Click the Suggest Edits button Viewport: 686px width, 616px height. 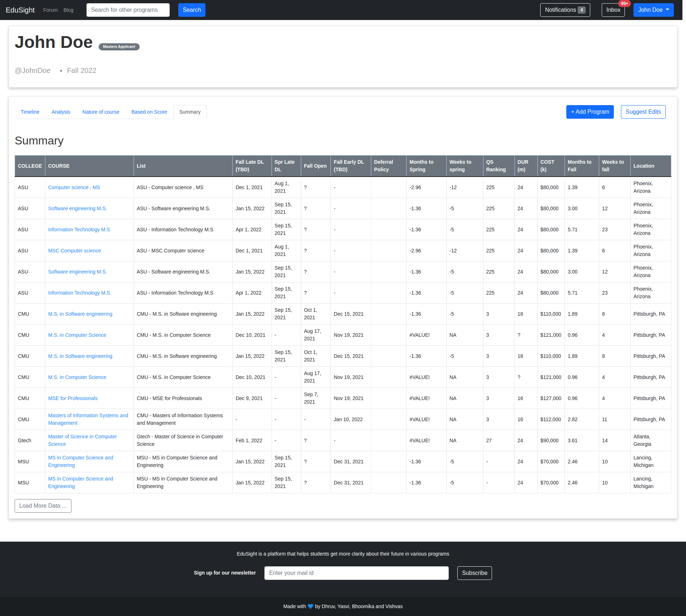click(643, 112)
